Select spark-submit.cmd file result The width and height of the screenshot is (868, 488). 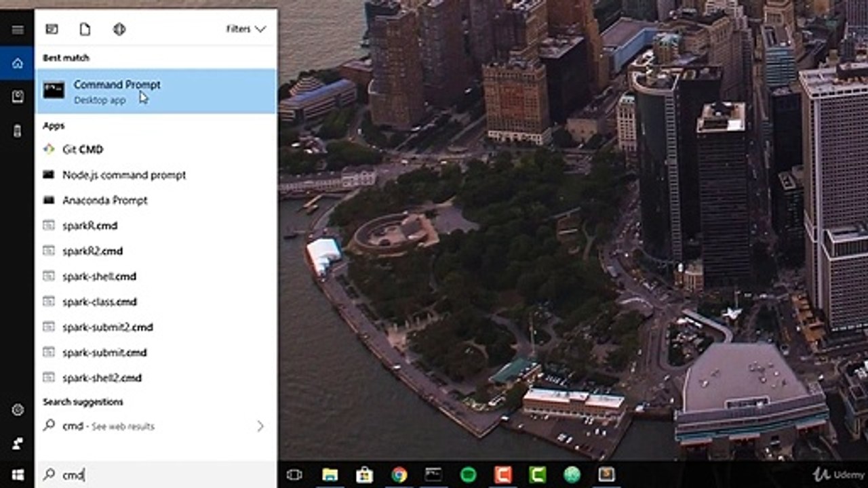click(x=156, y=352)
